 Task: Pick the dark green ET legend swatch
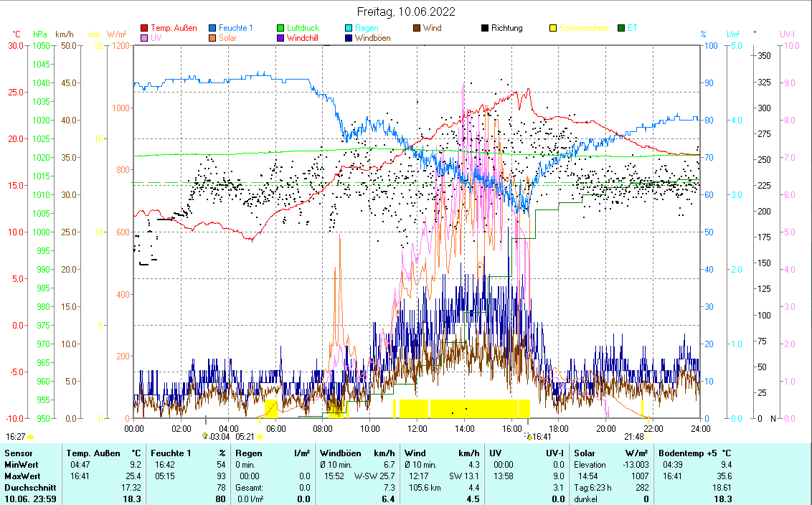click(x=621, y=28)
